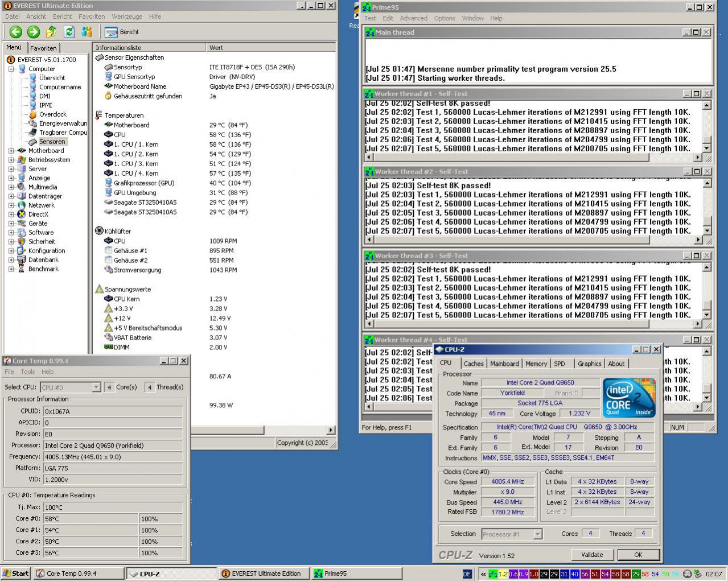
Task: Click the Sicherheit shield icon in tree
Action: (22, 242)
